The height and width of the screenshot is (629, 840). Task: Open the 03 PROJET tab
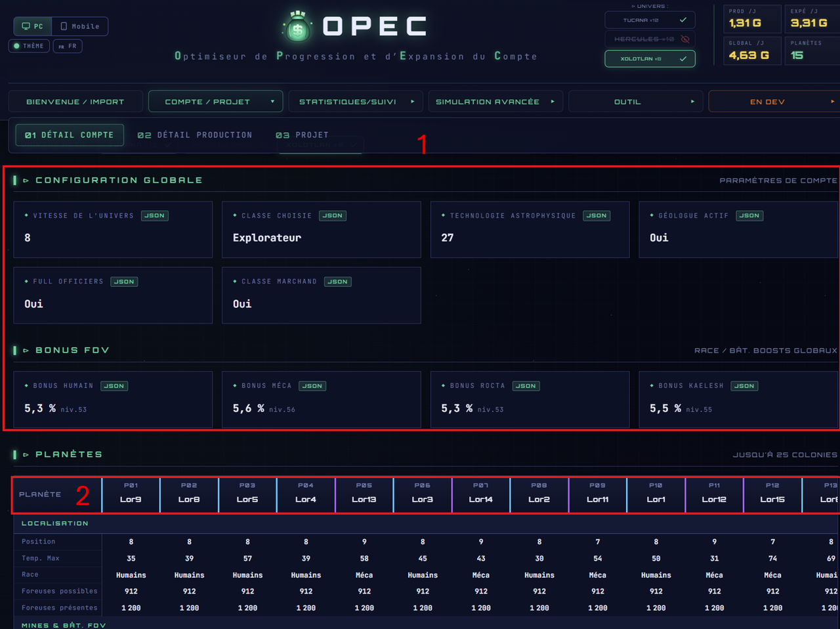point(303,135)
